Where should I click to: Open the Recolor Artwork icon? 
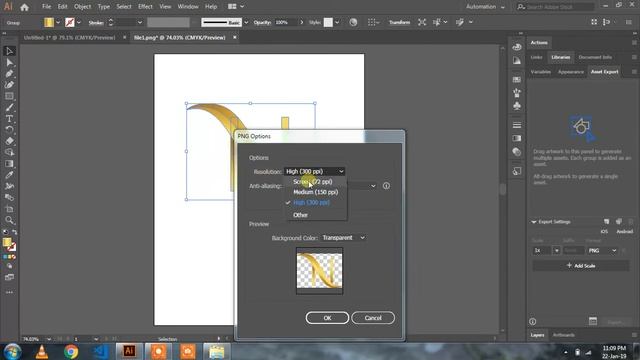[x=353, y=22]
